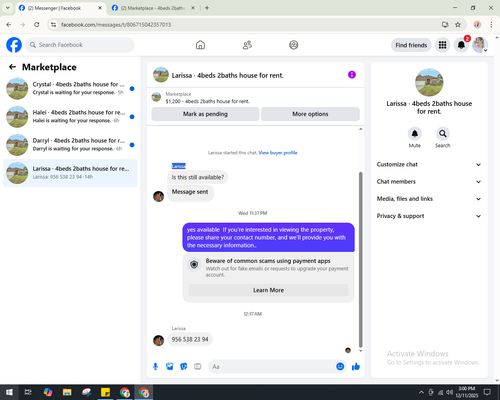The image size is (500, 400).
Task: Open the Friends icon in top navigation
Action: pyautogui.click(x=247, y=45)
